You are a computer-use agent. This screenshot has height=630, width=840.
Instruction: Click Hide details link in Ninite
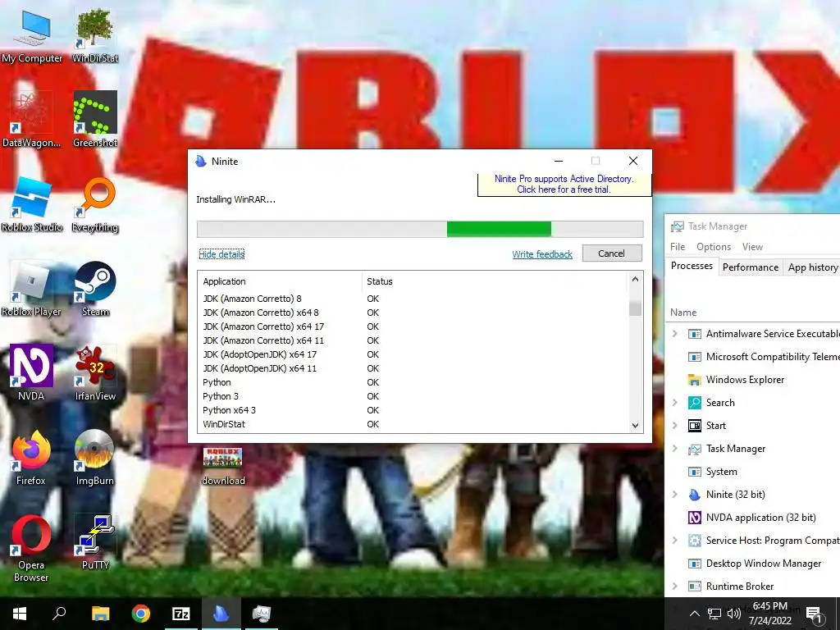221,254
